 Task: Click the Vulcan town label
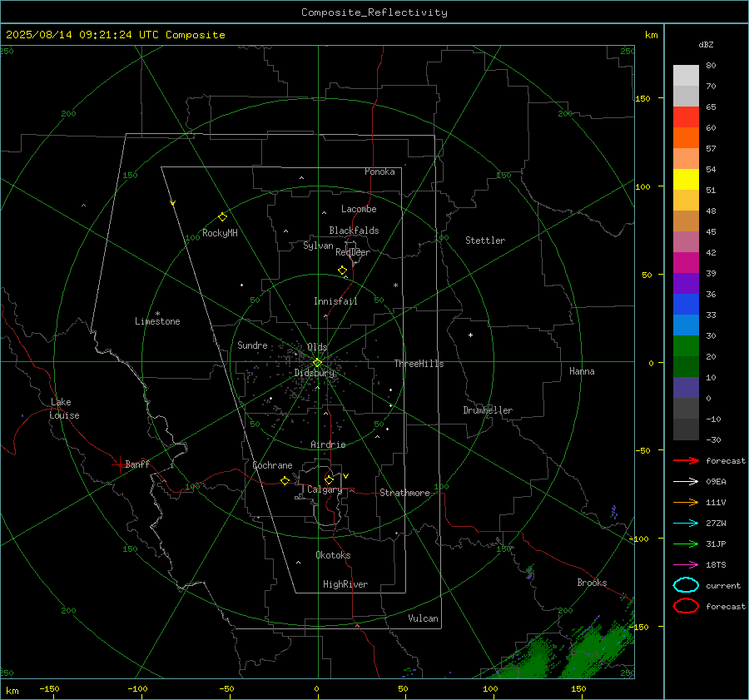point(423,618)
